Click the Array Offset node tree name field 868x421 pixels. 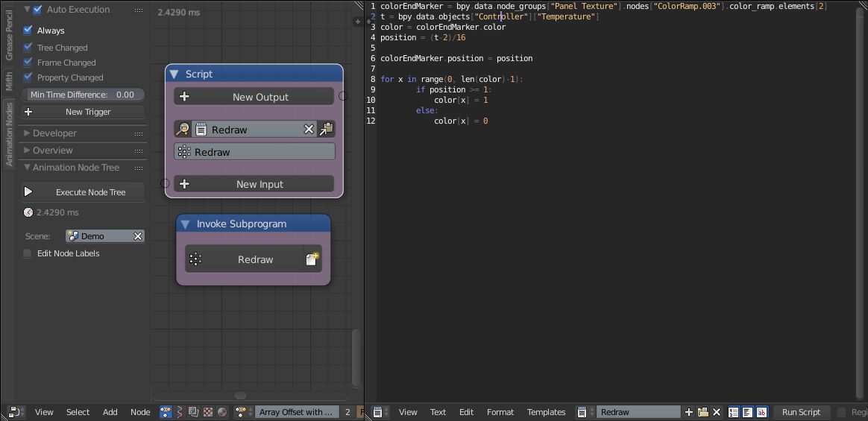click(298, 411)
